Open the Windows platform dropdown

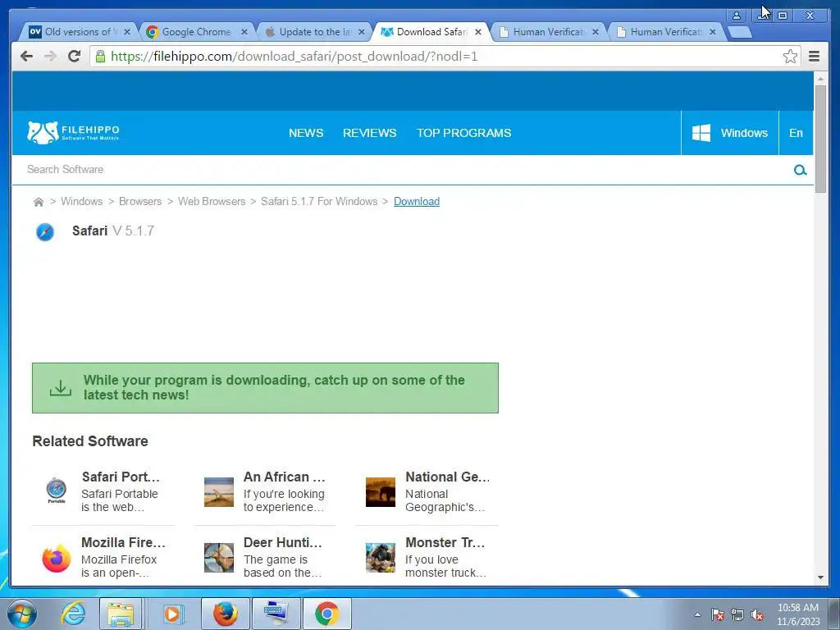729,133
